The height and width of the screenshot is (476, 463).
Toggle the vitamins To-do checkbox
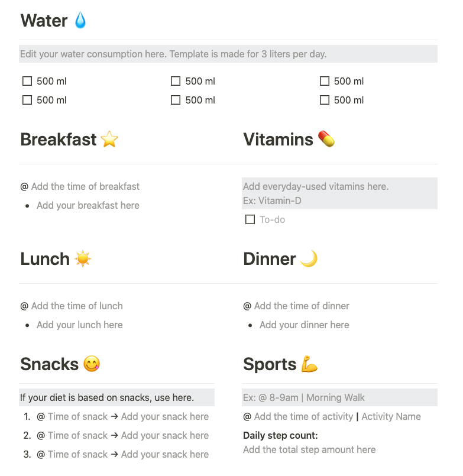tap(250, 219)
